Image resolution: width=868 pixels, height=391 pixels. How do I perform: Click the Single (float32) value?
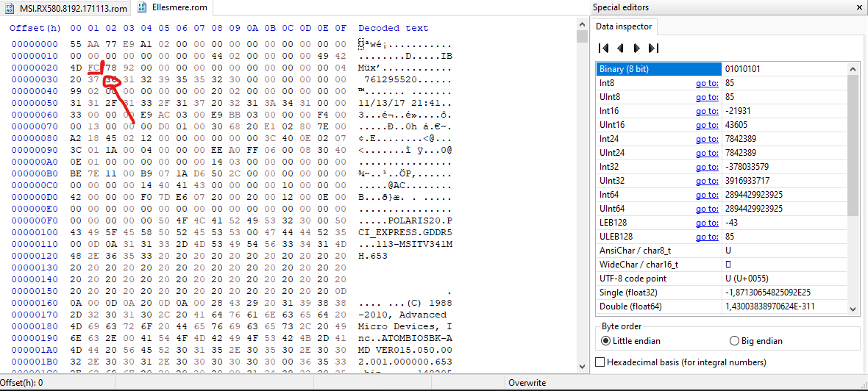click(768, 293)
